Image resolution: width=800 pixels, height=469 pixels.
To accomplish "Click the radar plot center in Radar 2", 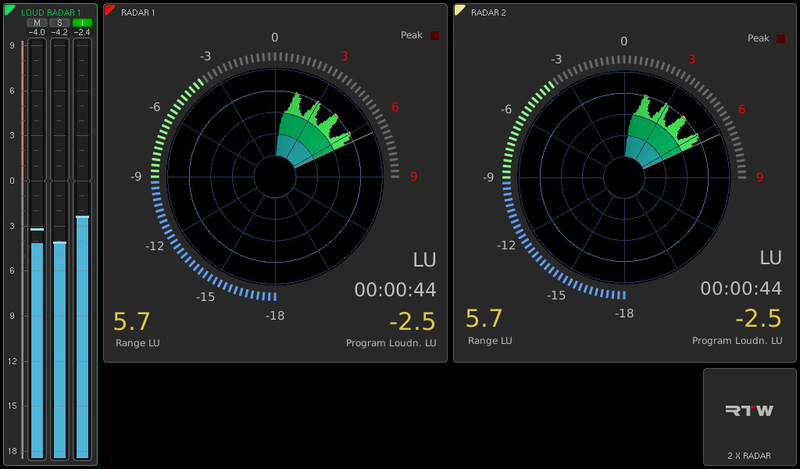I will point(624,177).
